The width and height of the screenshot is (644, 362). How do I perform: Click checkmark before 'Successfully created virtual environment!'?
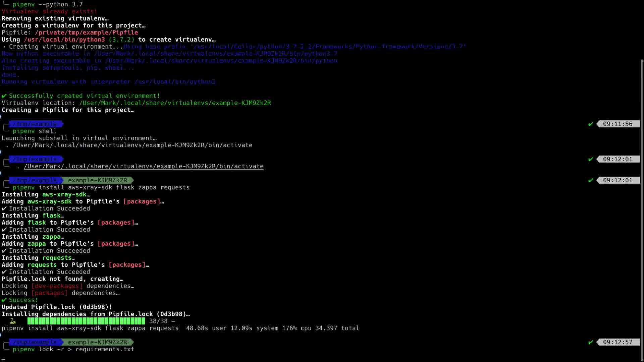[x=4, y=96]
